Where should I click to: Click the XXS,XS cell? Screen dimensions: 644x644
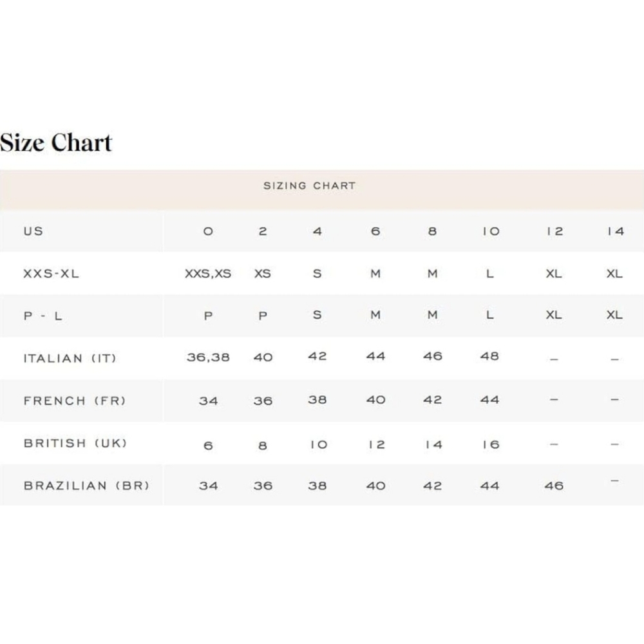(x=208, y=274)
